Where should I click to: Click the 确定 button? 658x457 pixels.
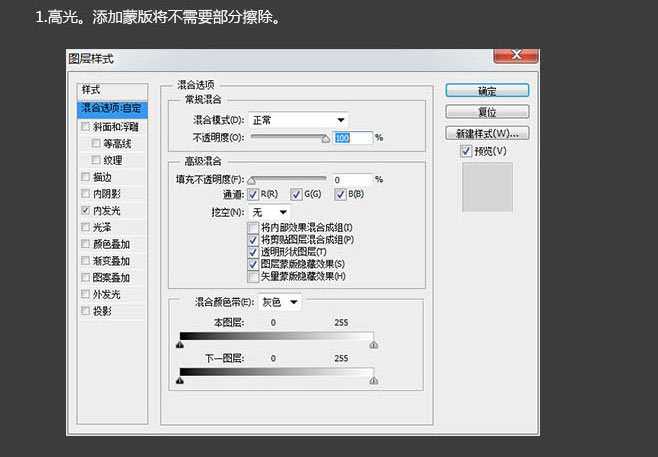(488, 90)
